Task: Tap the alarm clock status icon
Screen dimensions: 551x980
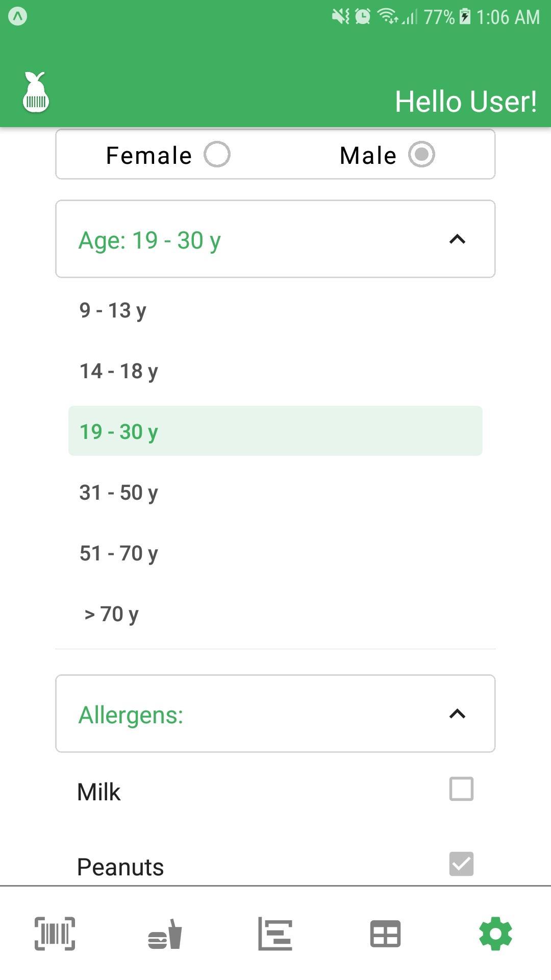Action: click(x=363, y=16)
